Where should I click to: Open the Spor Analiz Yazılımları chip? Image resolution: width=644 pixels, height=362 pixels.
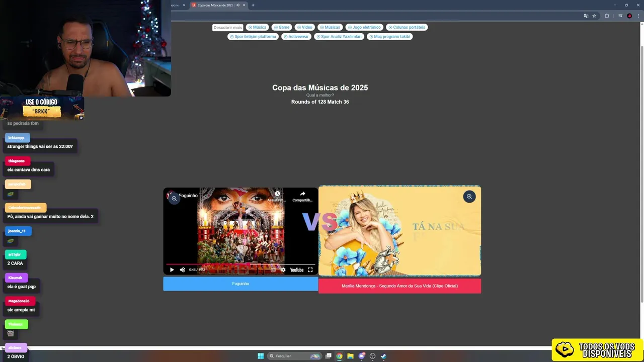point(339,37)
